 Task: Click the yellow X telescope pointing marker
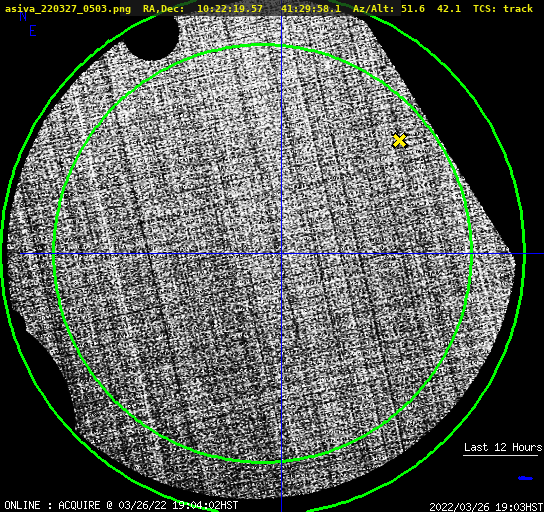[399, 140]
